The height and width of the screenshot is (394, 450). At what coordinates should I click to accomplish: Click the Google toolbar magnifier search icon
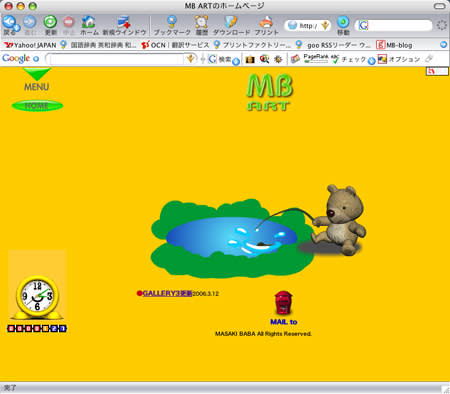(265, 59)
